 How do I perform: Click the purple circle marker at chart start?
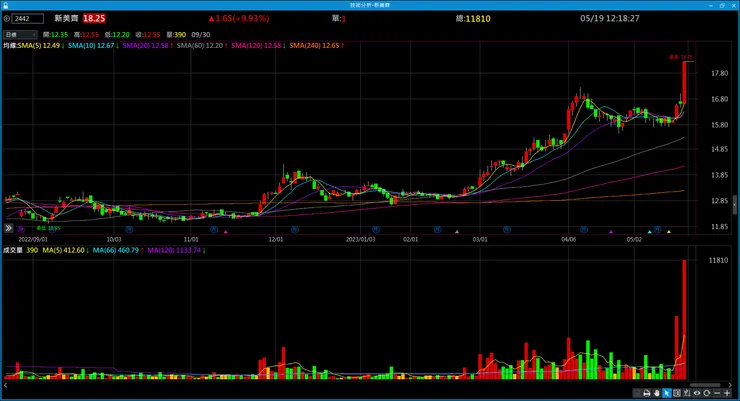pos(21,229)
